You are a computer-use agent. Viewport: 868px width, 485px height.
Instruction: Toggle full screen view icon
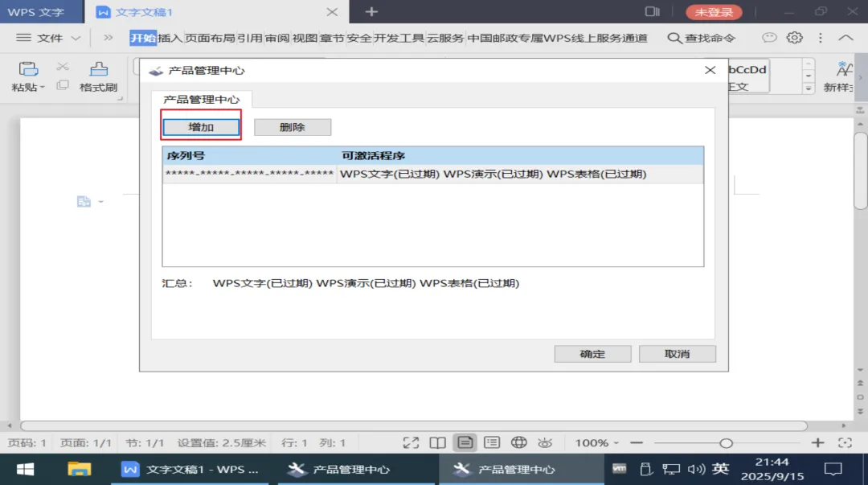411,442
